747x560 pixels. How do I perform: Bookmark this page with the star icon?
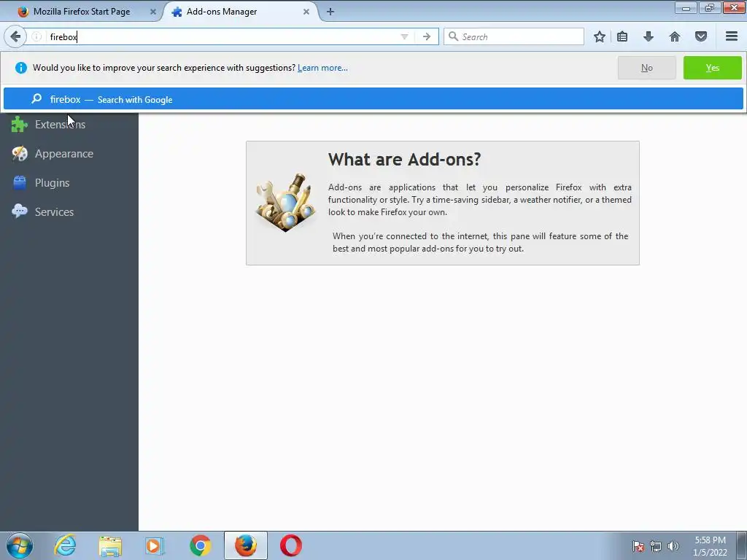[x=600, y=36]
